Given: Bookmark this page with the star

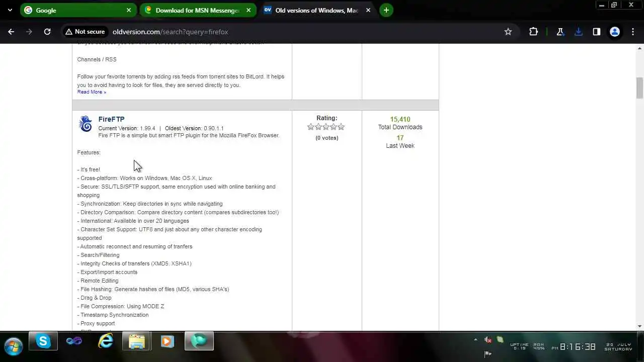Looking at the screenshot, I should tap(508, 32).
